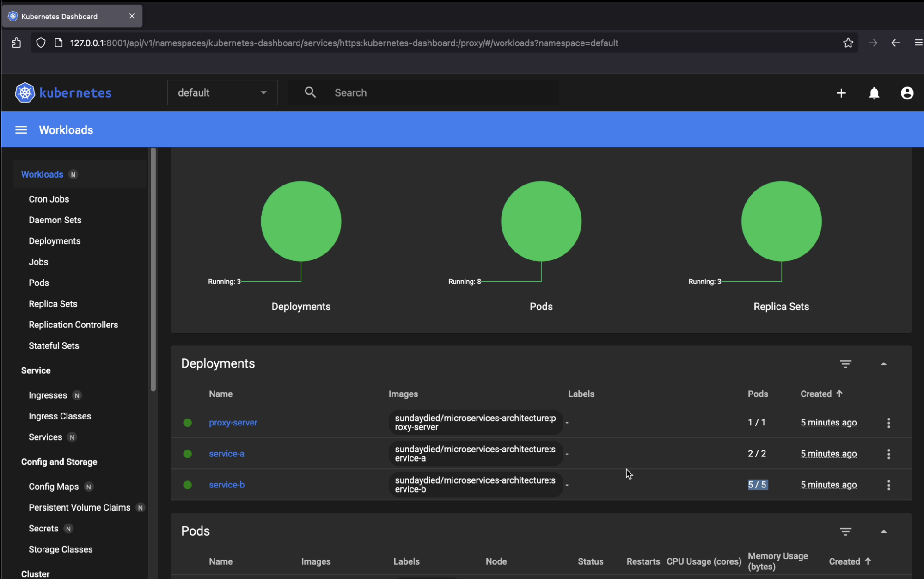Sort Deployments by Created arrow

(x=839, y=394)
